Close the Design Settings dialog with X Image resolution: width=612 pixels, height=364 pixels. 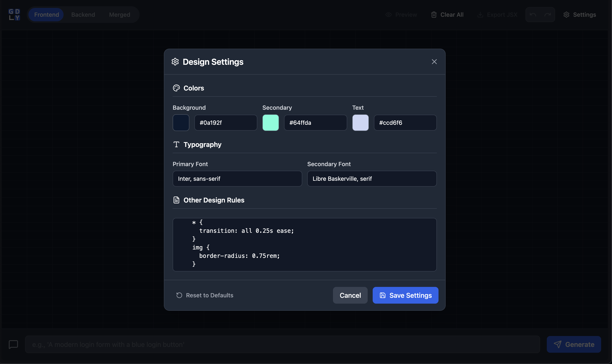(434, 62)
